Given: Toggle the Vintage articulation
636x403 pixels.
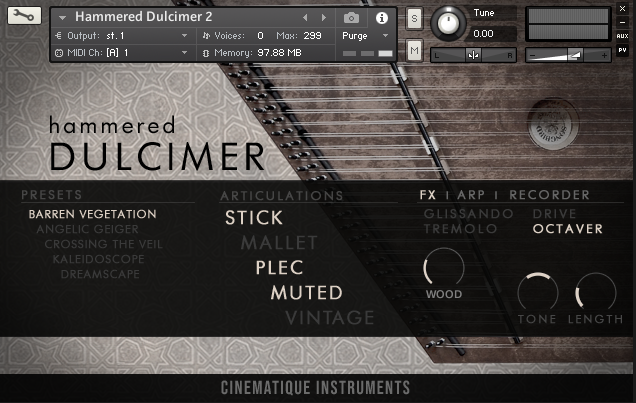Looking at the screenshot, I should (x=330, y=317).
